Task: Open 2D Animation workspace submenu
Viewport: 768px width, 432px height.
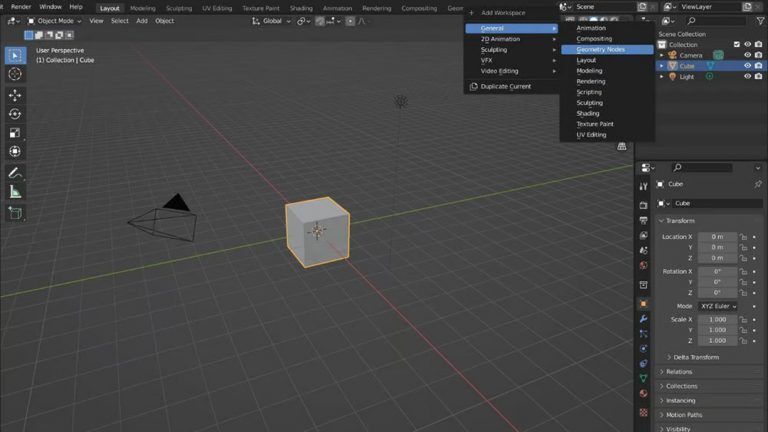Action: (511, 39)
